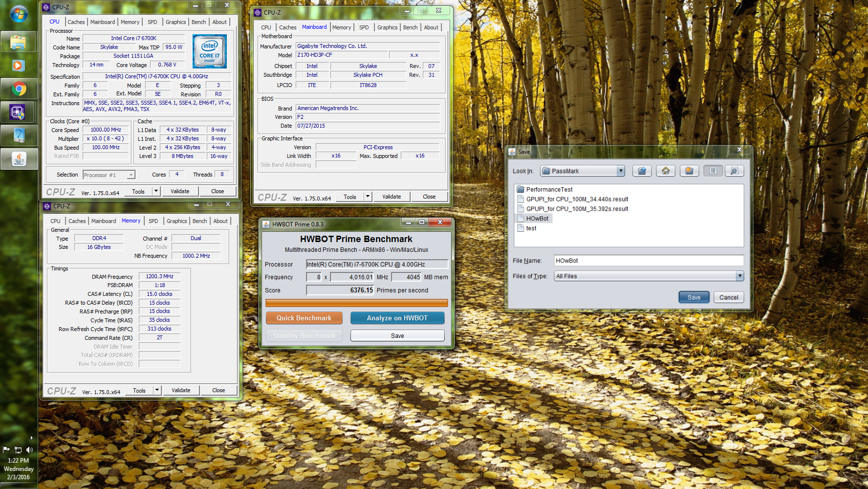Switch to Caches tab in the top-left CPU-Z window
The height and width of the screenshot is (489, 868).
76,22
